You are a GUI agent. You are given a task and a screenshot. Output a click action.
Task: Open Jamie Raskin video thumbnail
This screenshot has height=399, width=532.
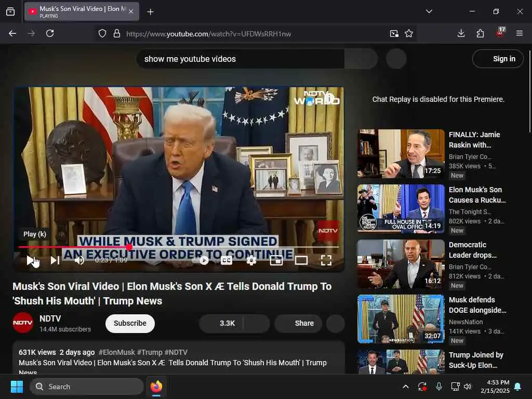(401, 154)
